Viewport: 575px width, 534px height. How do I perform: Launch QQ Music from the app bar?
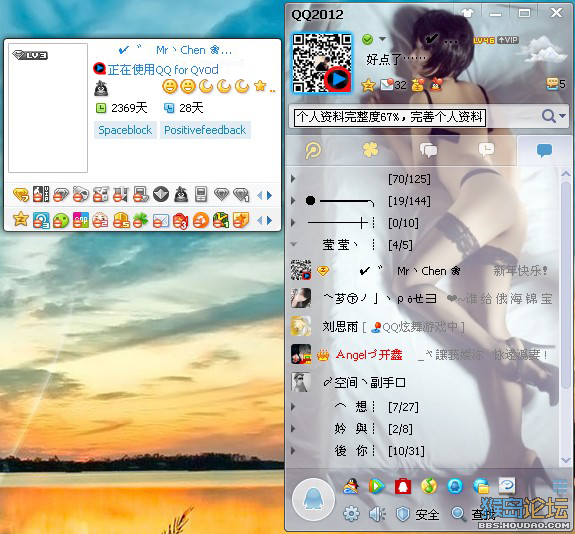pyautogui.click(x=429, y=486)
